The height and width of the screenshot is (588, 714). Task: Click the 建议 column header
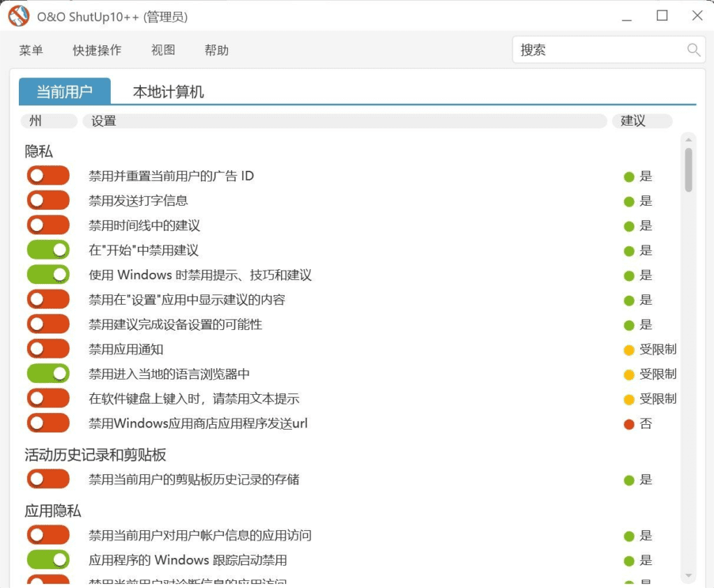pos(641,121)
